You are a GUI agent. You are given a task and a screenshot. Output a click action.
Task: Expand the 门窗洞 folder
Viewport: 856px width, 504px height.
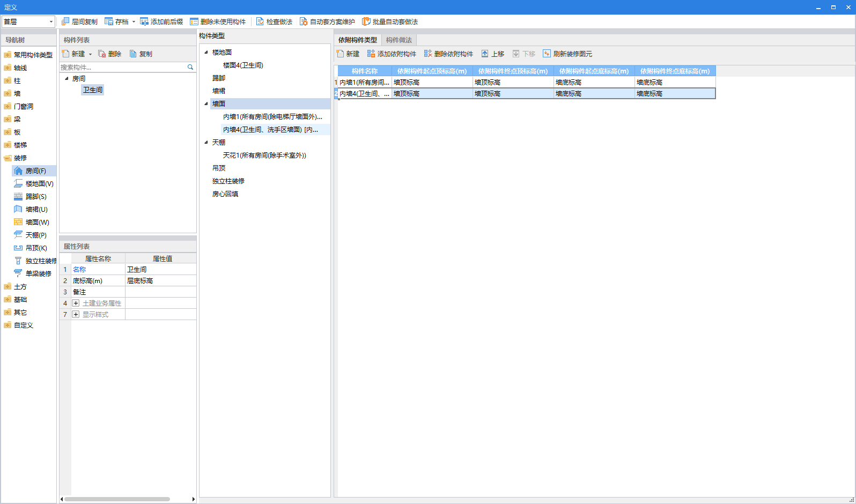click(8, 106)
